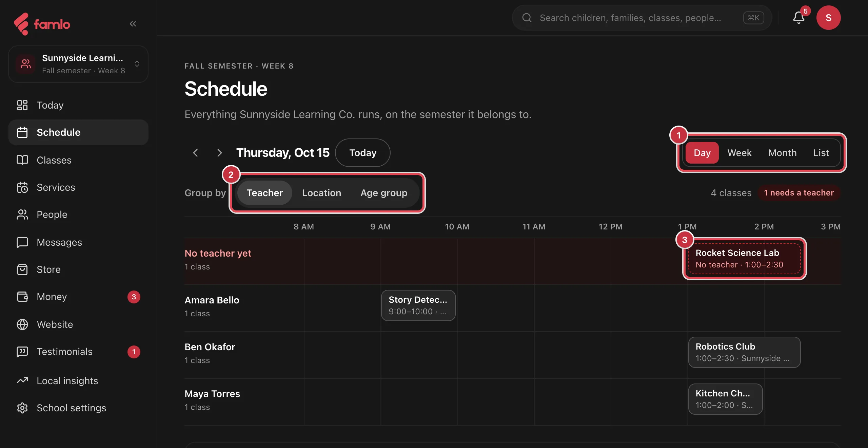Go to Store section
Viewport: 868px width, 448px height.
pos(78,269)
